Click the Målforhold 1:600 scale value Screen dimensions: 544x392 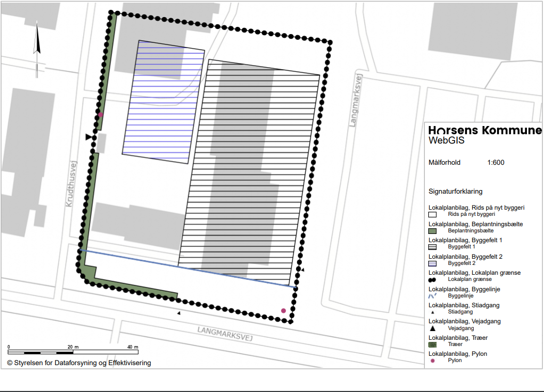[495, 163]
